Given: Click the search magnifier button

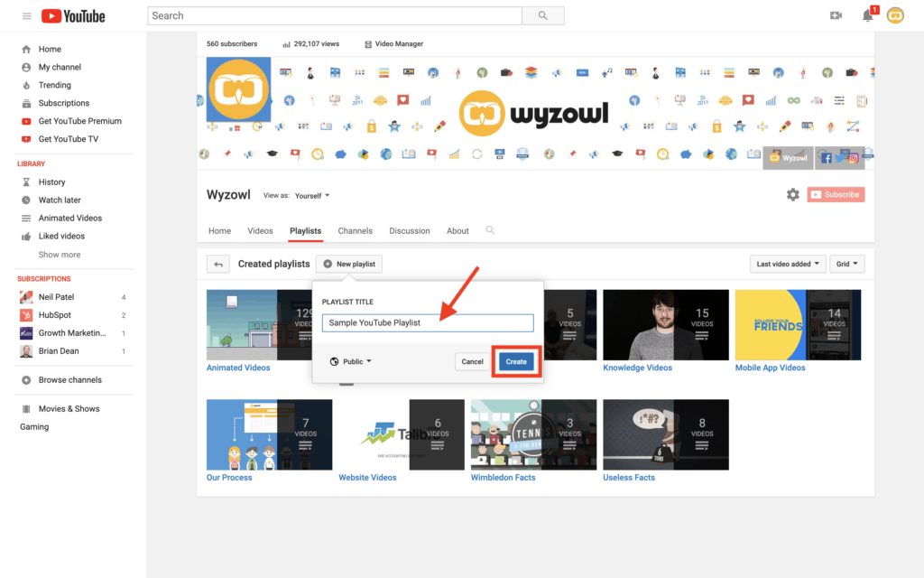Looking at the screenshot, I should coord(542,16).
